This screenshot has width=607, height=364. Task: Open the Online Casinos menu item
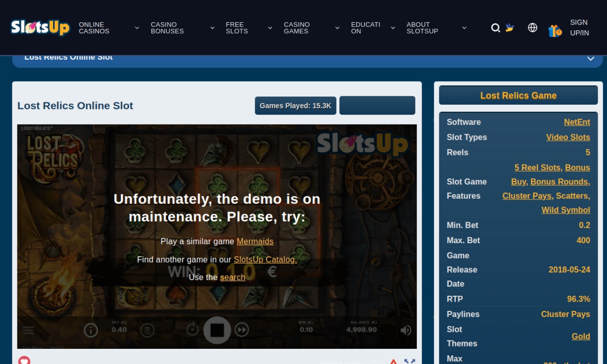pyautogui.click(x=94, y=28)
